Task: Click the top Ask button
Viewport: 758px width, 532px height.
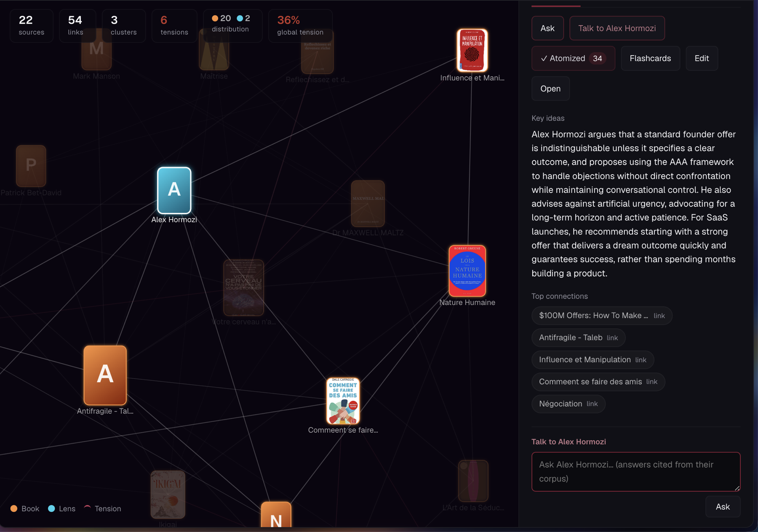Action: pyautogui.click(x=547, y=28)
